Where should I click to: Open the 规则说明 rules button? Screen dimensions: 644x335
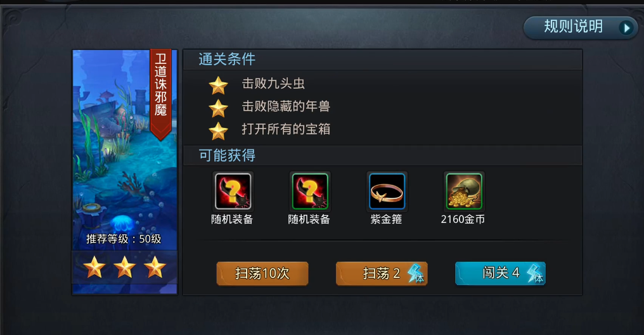click(x=581, y=27)
